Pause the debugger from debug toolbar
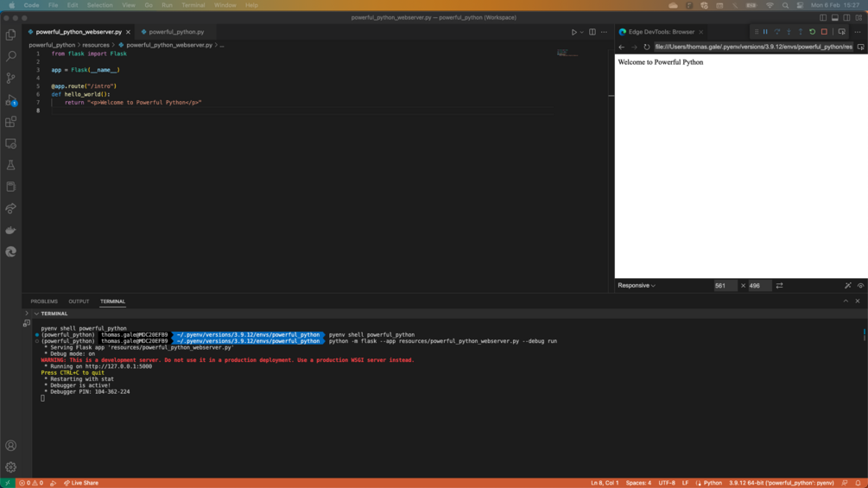Image resolution: width=868 pixels, height=488 pixels. click(x=765, y=32)
